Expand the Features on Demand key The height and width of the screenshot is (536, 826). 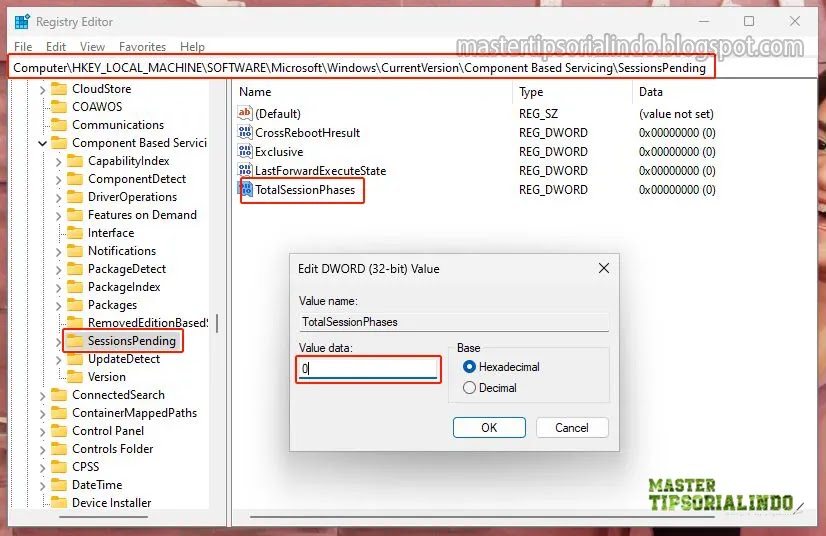(x=58, y=216)
